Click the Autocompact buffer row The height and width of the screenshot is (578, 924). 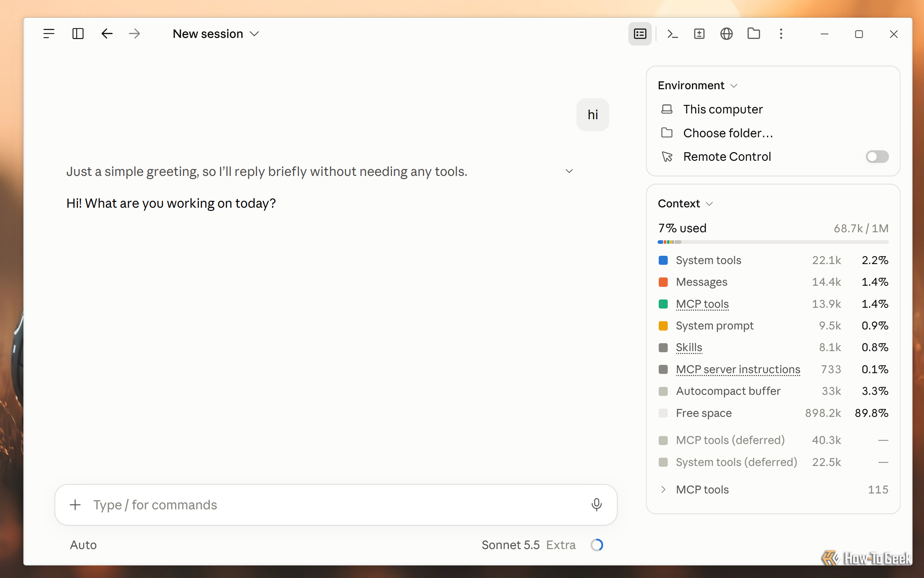(x=773, y=391)
